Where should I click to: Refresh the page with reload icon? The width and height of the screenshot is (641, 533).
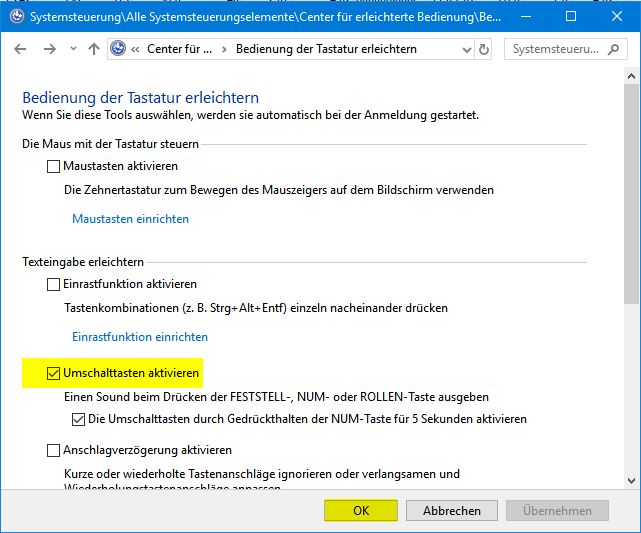[x=484, y=49]
